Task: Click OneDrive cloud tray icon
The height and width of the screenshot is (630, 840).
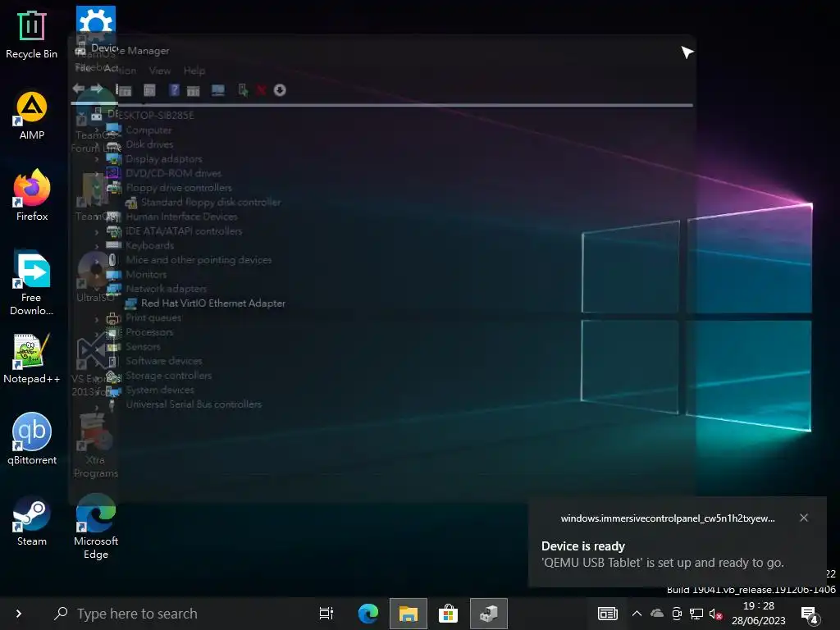Action: (x=657, y=614)
